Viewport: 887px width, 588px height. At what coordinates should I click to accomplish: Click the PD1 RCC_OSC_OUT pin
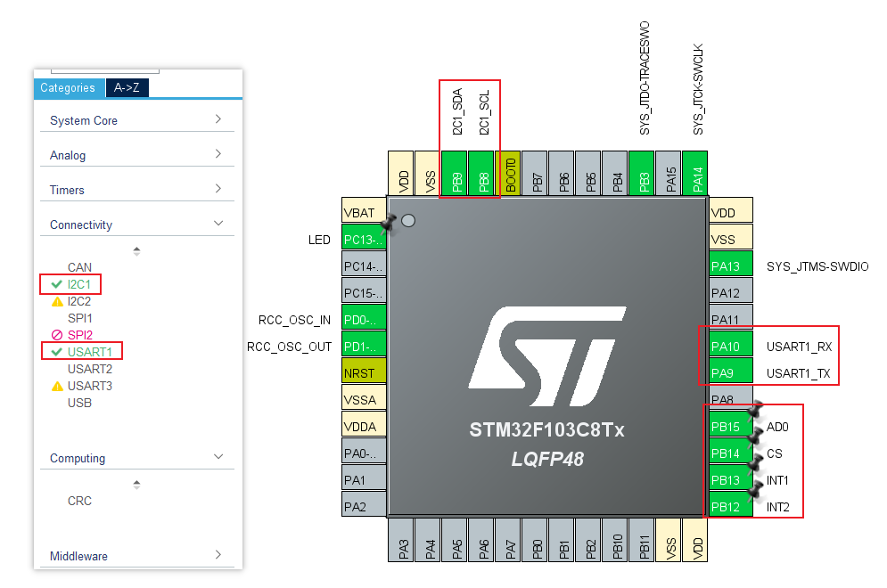click(x=364, y=343)
